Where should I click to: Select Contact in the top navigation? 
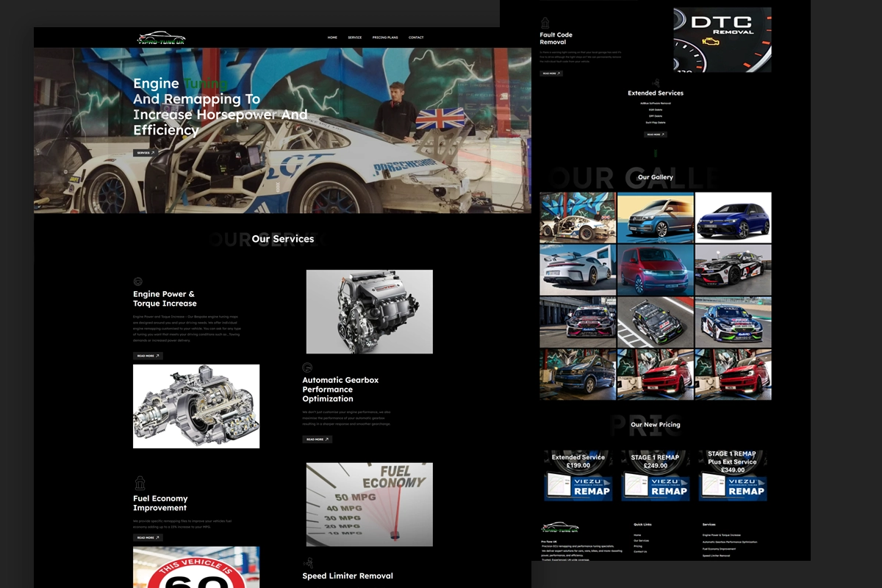pyautogui.click(x=416, y=37)
